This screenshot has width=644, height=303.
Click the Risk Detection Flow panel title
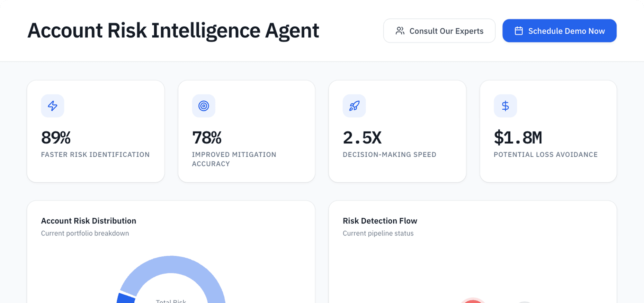click(380, 221)
